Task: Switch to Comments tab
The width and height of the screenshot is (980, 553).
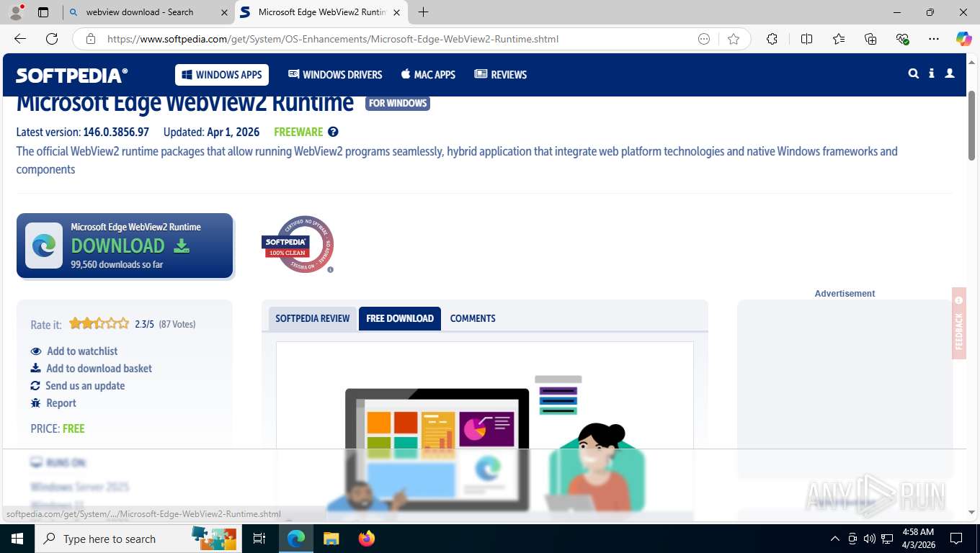Action: coord(473,318)
